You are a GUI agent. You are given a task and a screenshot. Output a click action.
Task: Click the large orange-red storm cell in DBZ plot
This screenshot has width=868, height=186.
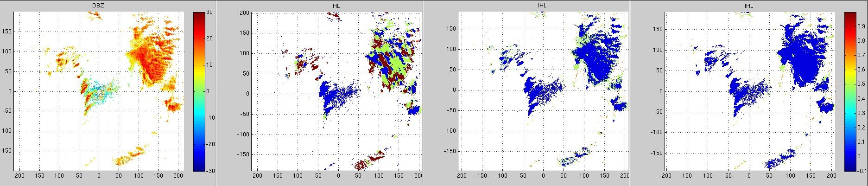click(148, 58)
